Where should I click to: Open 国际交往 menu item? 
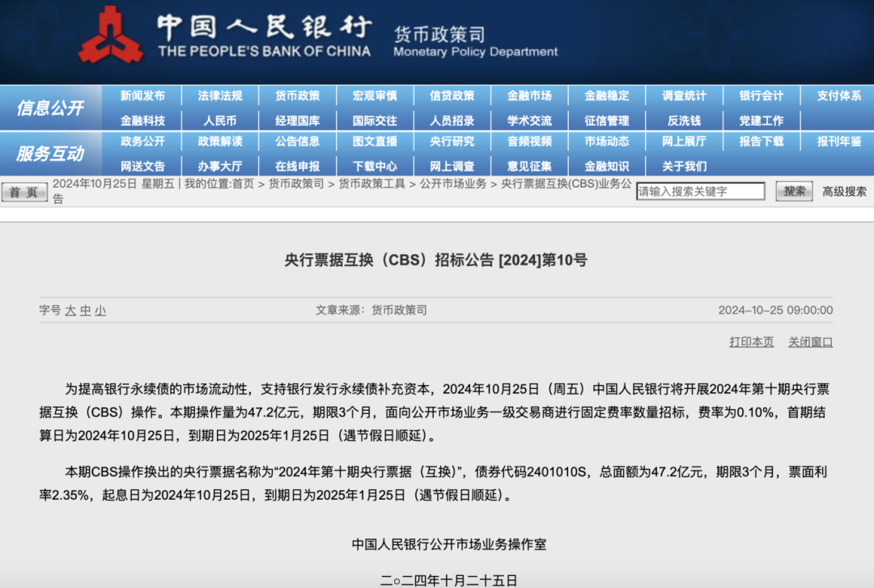pos(375,121)
